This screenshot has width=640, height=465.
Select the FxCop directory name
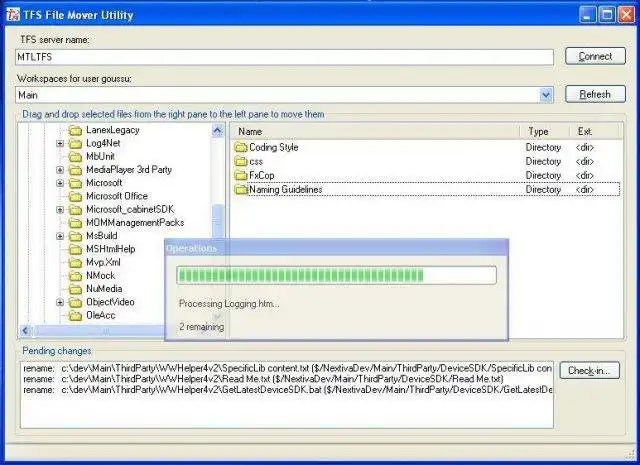click(x=262, y=176)
